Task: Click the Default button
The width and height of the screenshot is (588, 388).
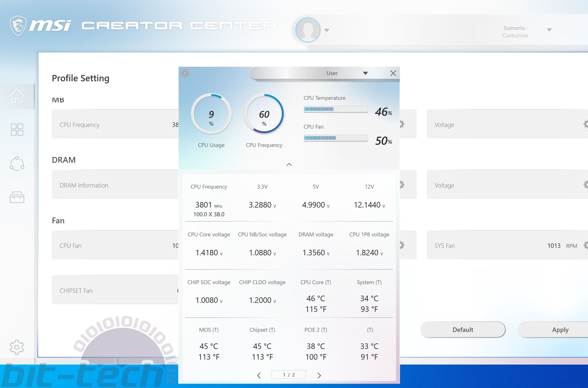Action: 463,330
